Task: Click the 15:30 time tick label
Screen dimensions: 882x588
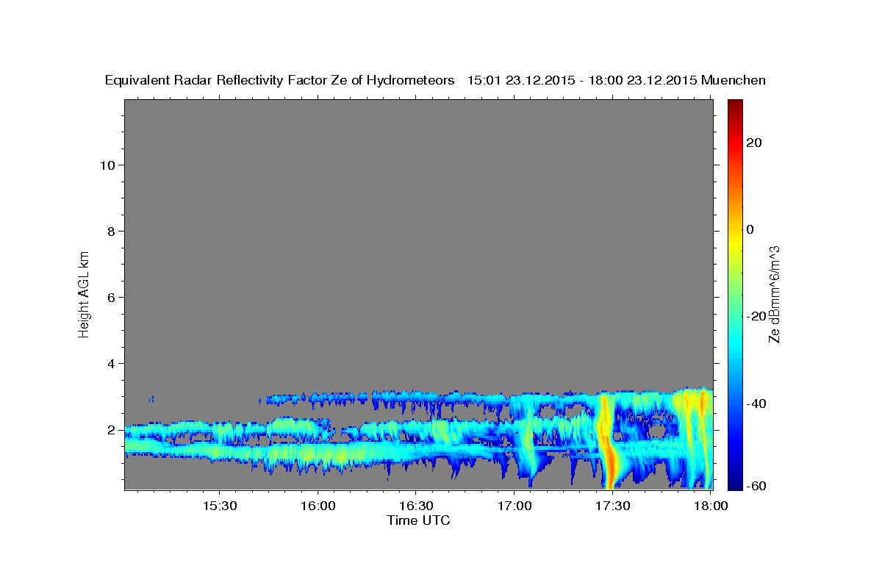Action: [220, 506]
